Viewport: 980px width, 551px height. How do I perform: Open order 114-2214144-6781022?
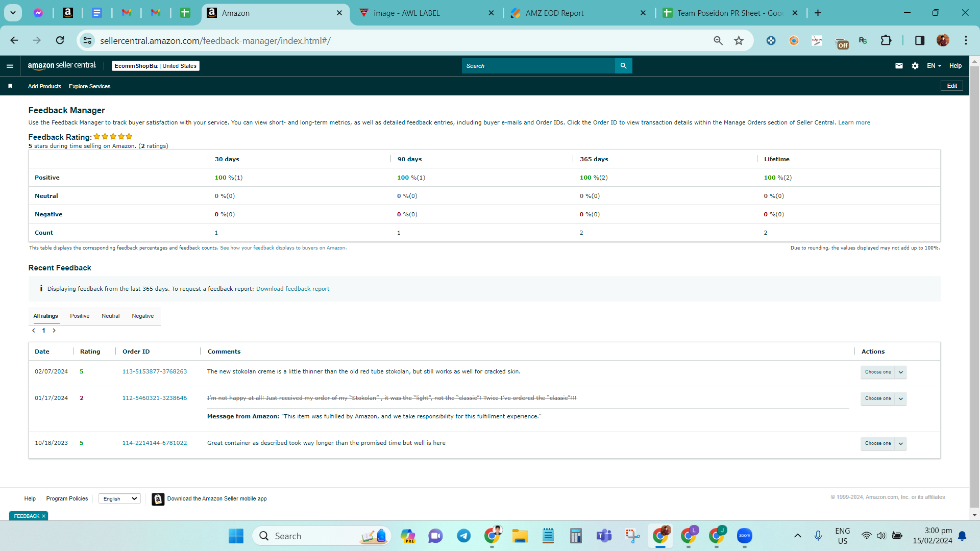(x=155, y=443)
